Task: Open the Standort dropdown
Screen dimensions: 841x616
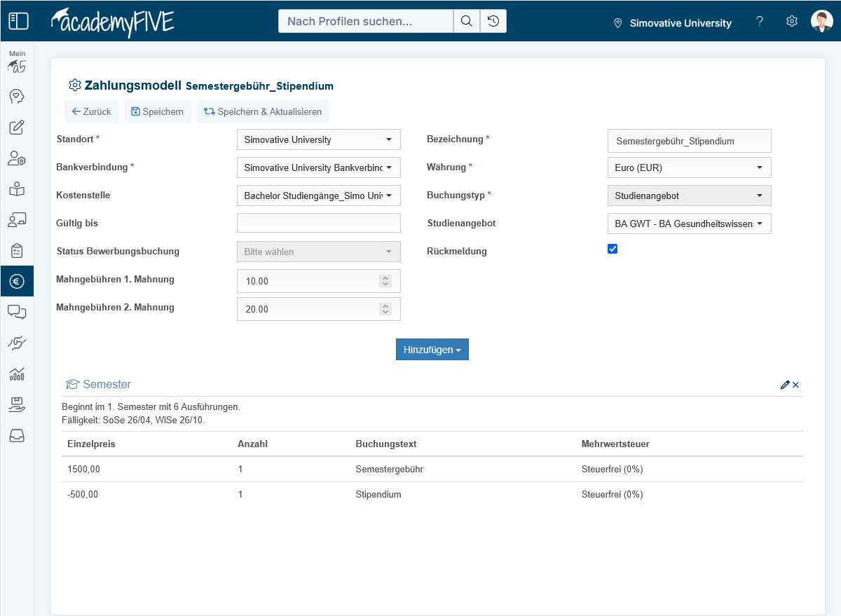Action: pyautogui.click(x=319, y=139)
